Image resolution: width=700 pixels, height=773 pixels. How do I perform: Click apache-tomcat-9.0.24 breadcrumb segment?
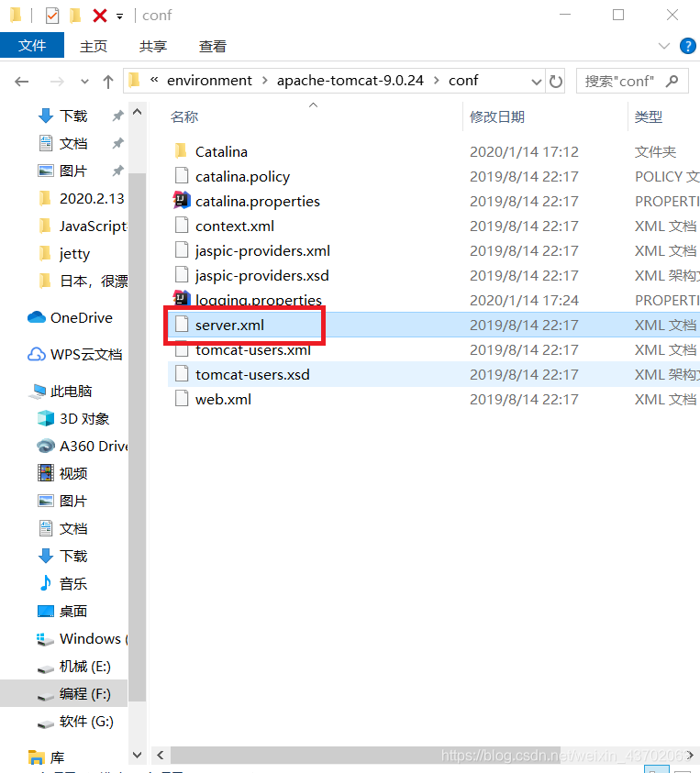point(350,81)
